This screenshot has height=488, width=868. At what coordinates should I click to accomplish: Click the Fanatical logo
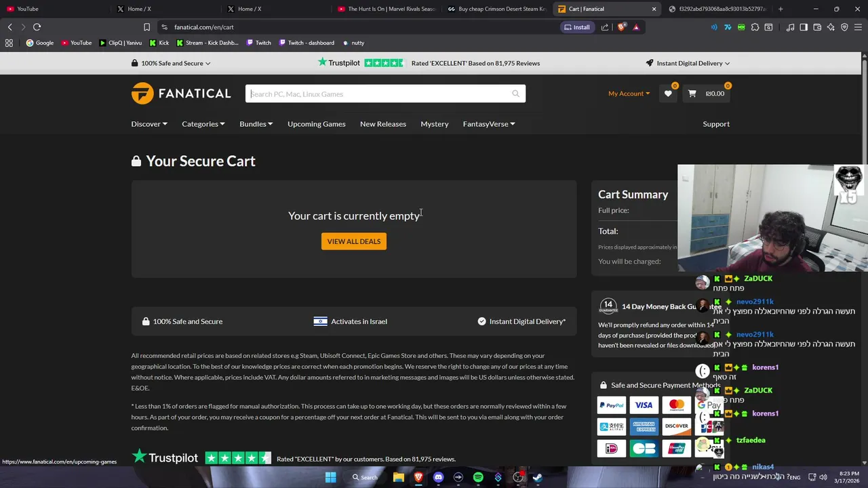click(181, 94)
